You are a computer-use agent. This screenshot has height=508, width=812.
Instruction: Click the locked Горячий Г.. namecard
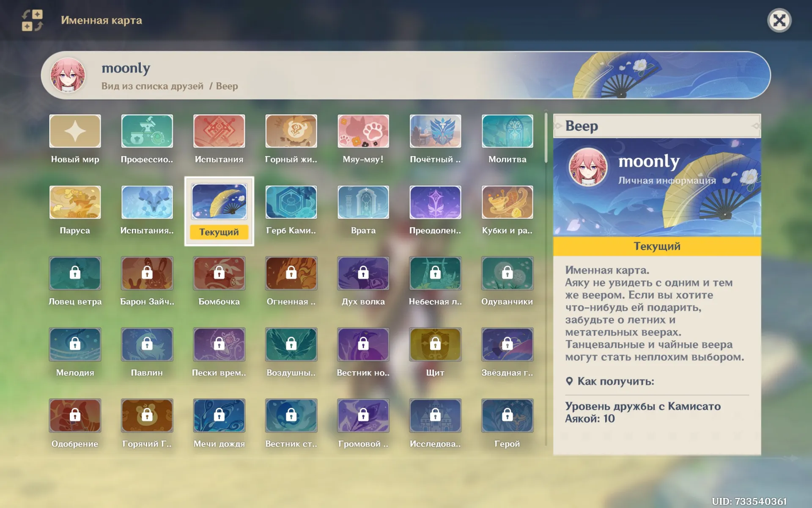click(147, 416)
